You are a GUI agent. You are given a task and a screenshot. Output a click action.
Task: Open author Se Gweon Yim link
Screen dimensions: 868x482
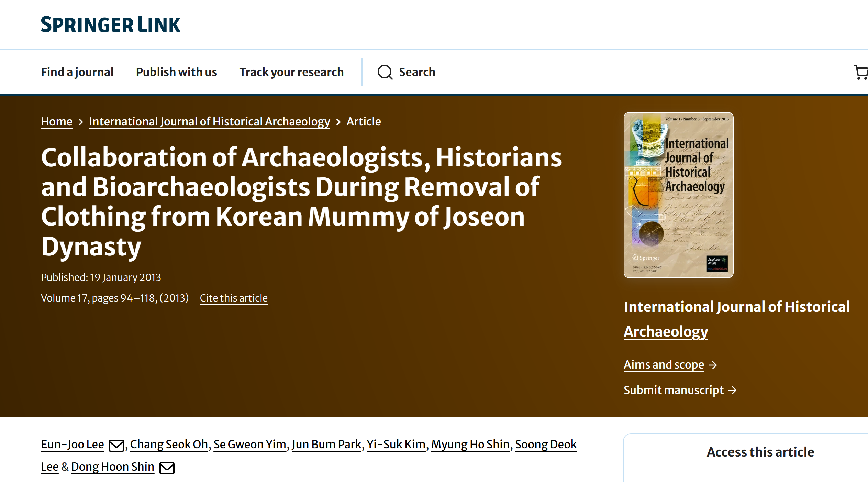[250, 444]
